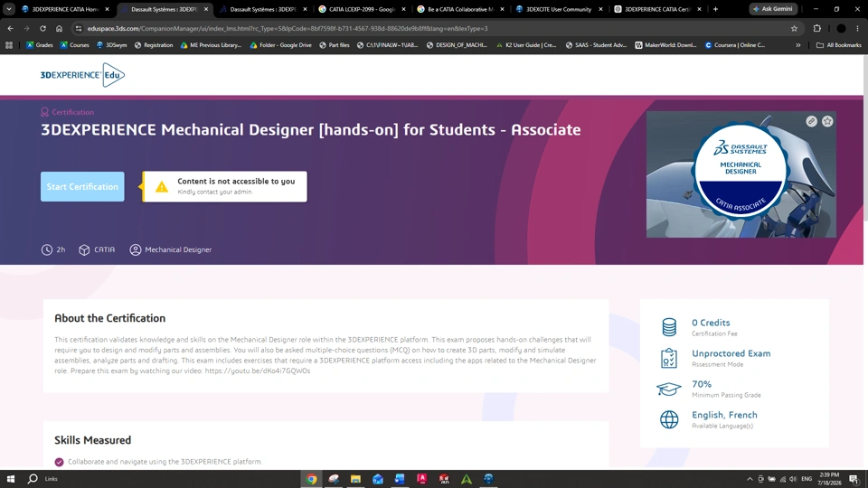This screenshot has width=868, height=488.
Task: Click the Mechanical Designer badge thumbnail
Action: pos(741,174)
